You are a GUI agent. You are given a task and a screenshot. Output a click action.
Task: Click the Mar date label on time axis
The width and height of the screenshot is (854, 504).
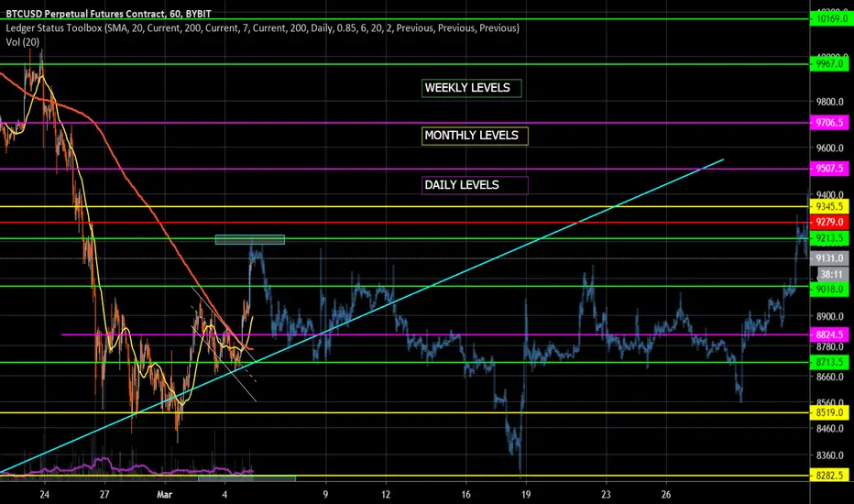165,495
